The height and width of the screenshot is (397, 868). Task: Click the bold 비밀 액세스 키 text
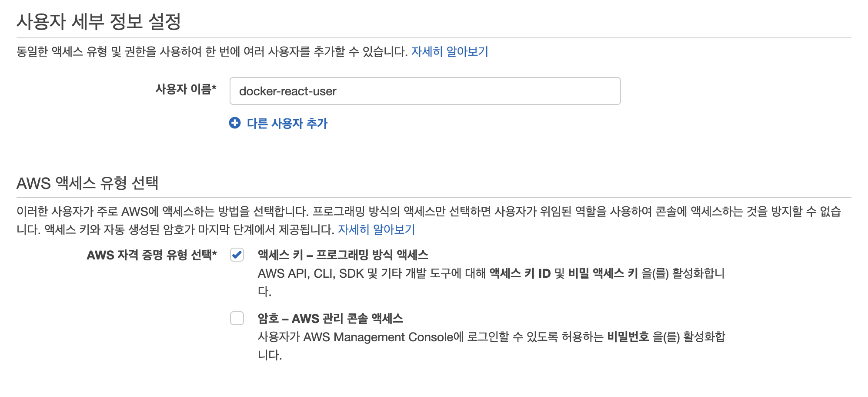click(603, 273)
